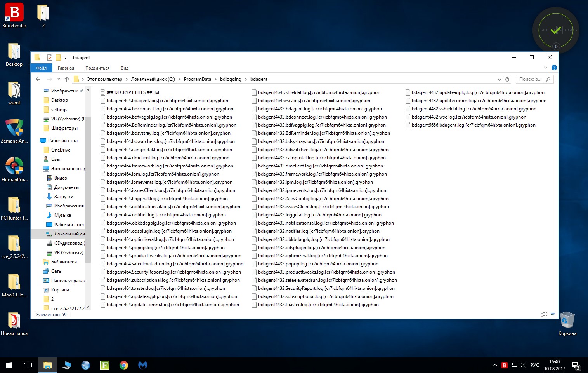This screenshot has width=588, height=373.
Task: Expand the chevron after ProgramData breadcrumb
Action: 215,79
